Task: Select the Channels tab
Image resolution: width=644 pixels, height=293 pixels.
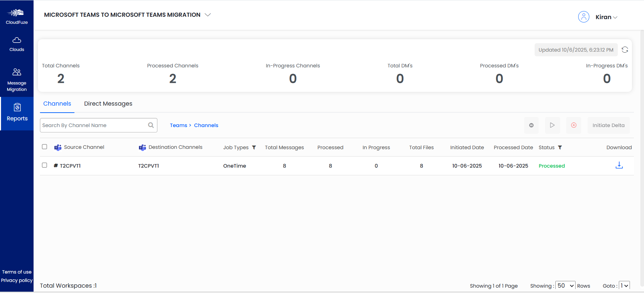Action: pos(57,104)
